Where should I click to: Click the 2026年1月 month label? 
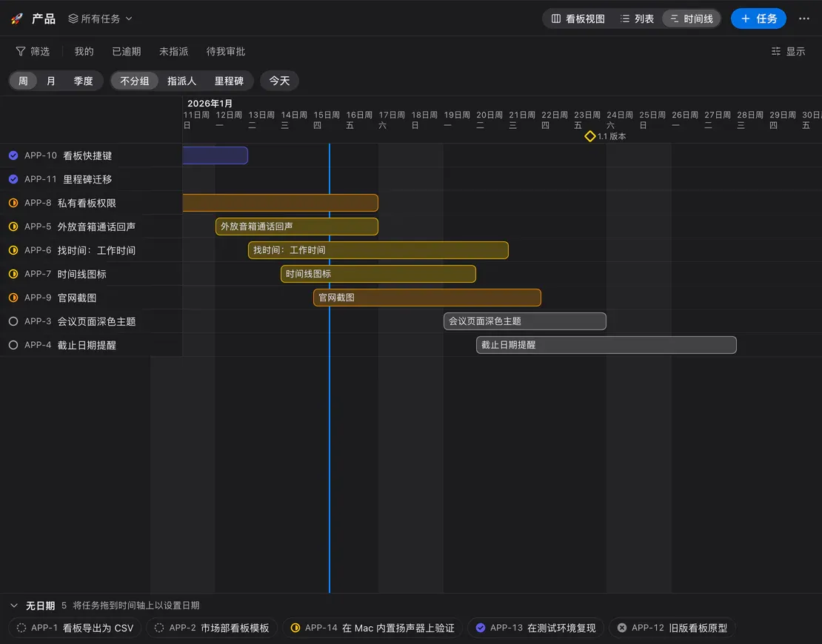[210, 104]
